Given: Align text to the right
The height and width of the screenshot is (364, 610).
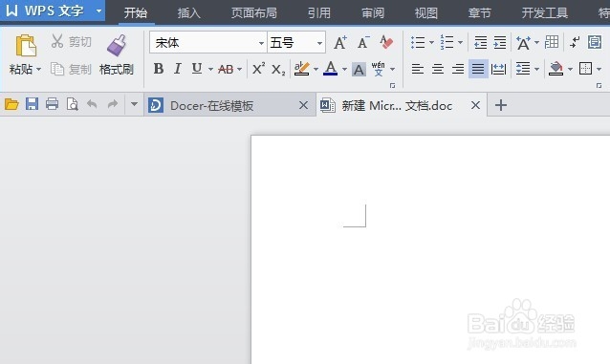Looking at the screenshot, I should pos(458,69).
